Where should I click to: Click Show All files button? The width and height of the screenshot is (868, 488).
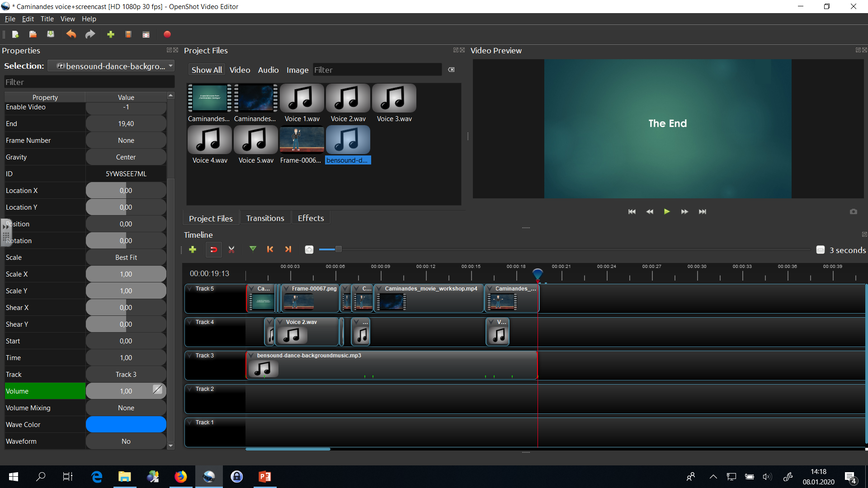(207, 70)
